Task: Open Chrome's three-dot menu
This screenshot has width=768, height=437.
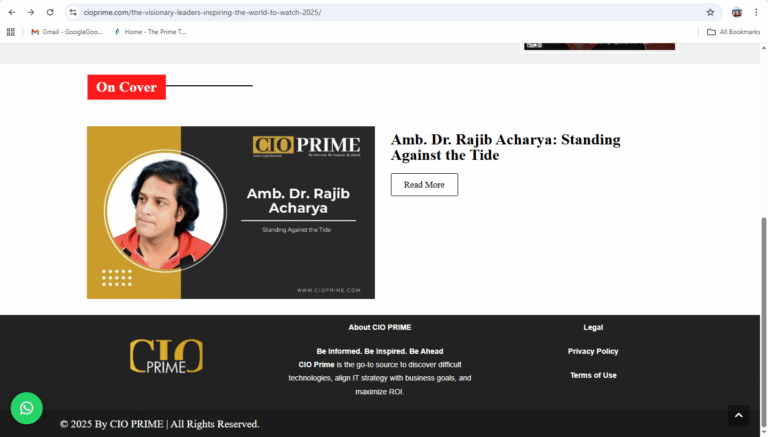Action: tap(757, 12)
